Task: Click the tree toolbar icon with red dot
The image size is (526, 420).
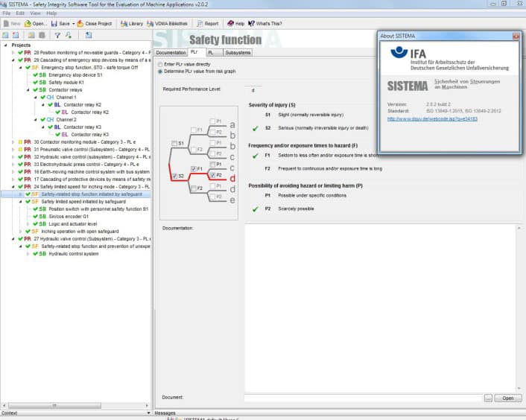Action: pos(16,35)
